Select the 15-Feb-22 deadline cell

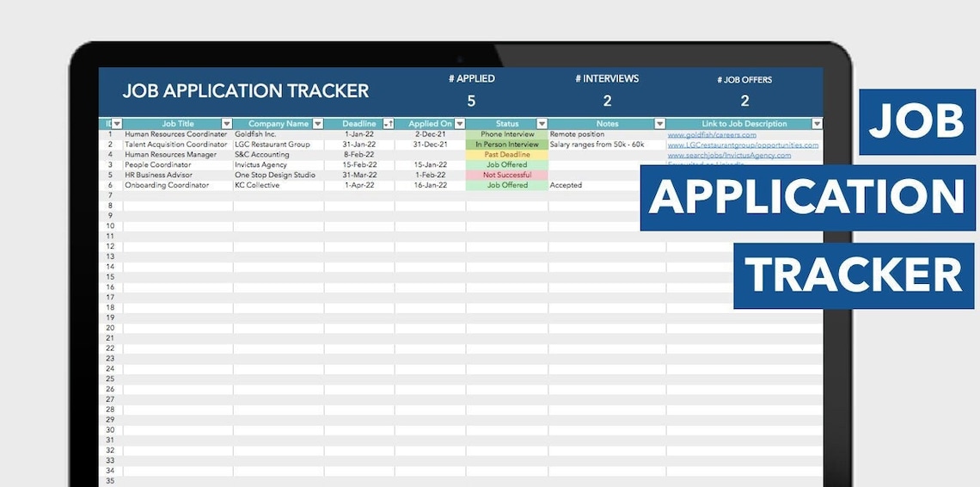(x=359, y=164)
